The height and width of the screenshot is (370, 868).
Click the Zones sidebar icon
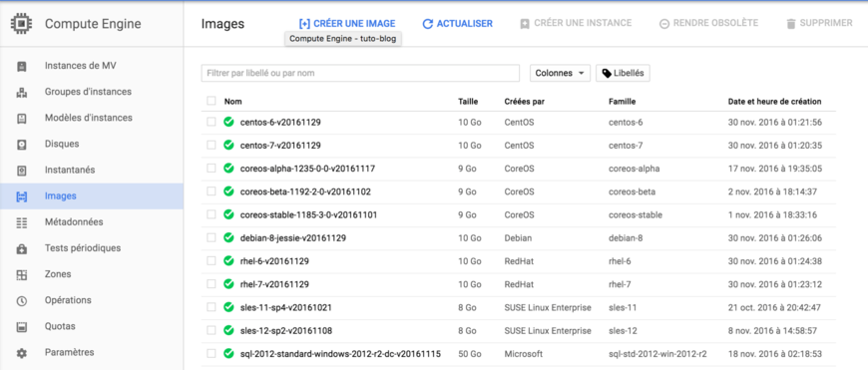22,275
